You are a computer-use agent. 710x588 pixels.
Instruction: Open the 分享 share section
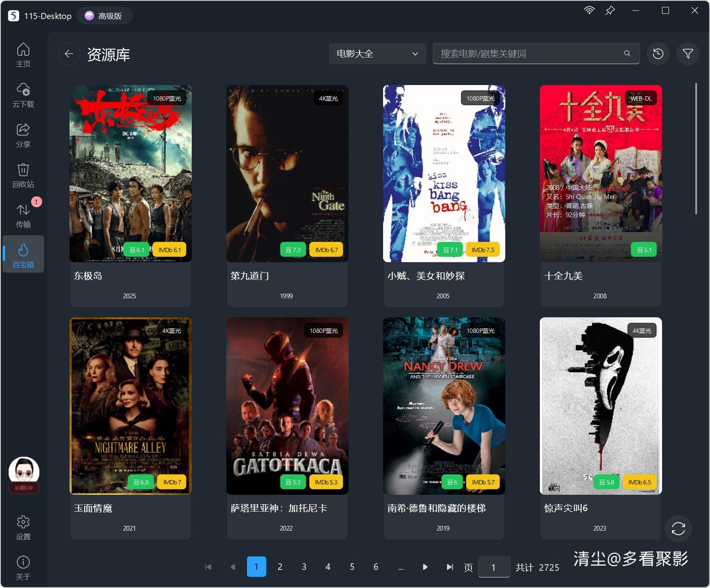coord(23,136)
